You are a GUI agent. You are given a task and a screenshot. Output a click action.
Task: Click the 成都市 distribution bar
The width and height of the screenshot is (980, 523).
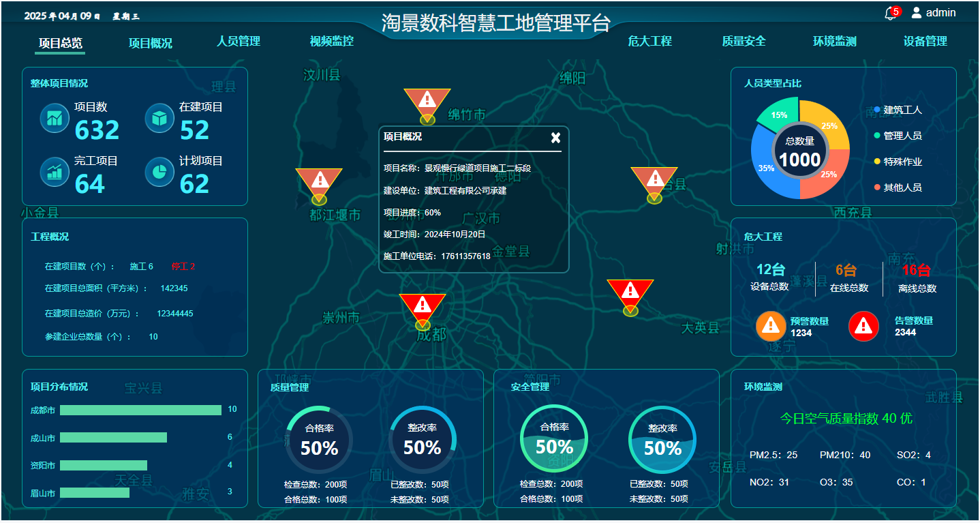(140, 410)
